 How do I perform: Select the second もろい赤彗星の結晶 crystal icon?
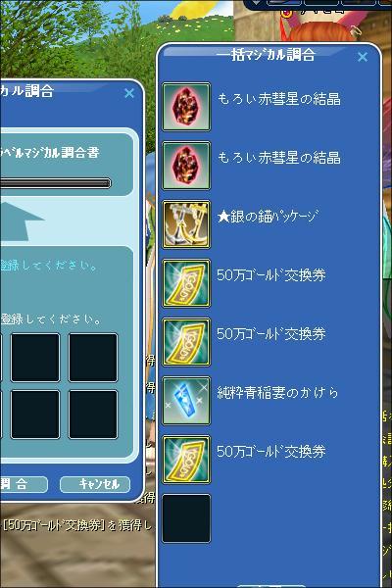click(x=186, y=166)
